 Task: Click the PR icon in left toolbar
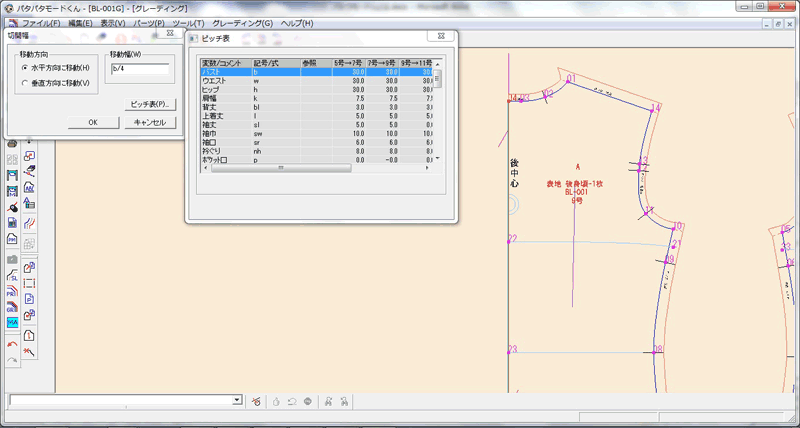[13, 292]
